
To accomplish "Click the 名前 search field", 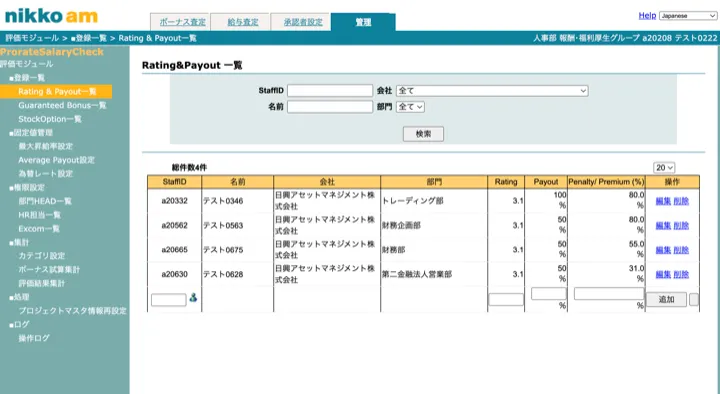I will pos(330,107).
